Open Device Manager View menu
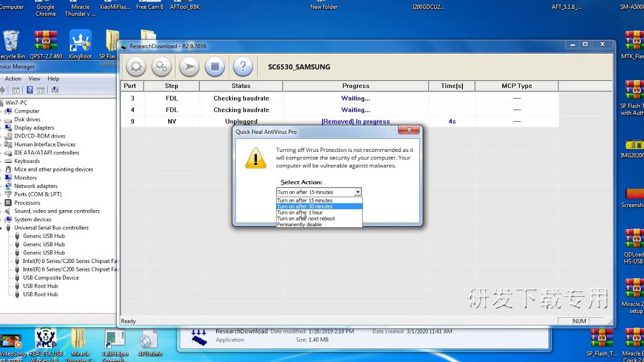644x362 pixels. 34,78
